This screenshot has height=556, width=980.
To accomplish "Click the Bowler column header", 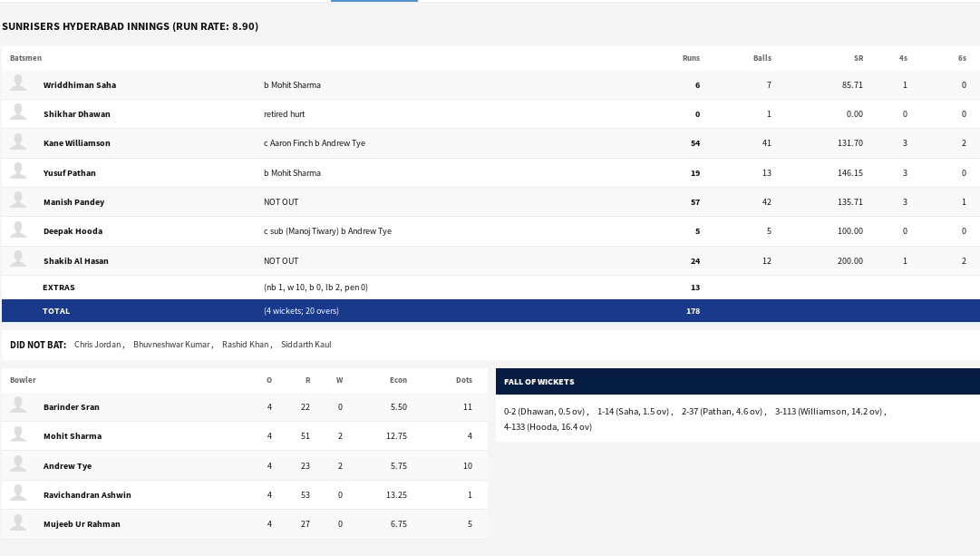I will (23, 380).
